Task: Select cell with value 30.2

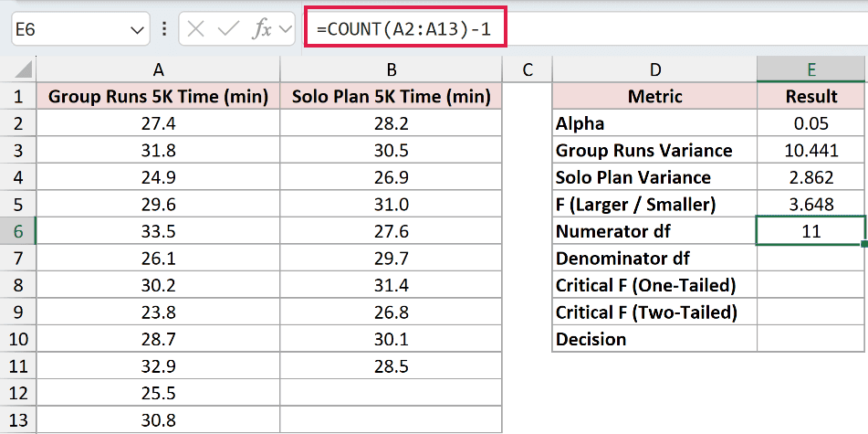Action: [158, 285]
